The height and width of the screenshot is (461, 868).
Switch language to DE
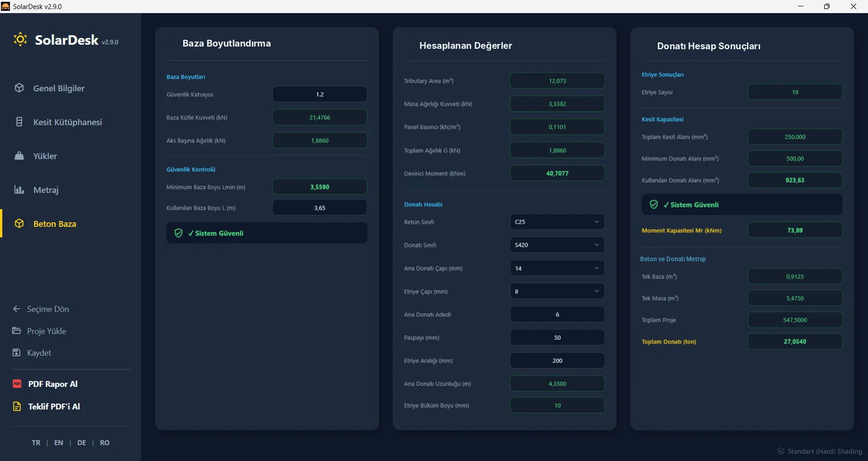tap(81, 443)
